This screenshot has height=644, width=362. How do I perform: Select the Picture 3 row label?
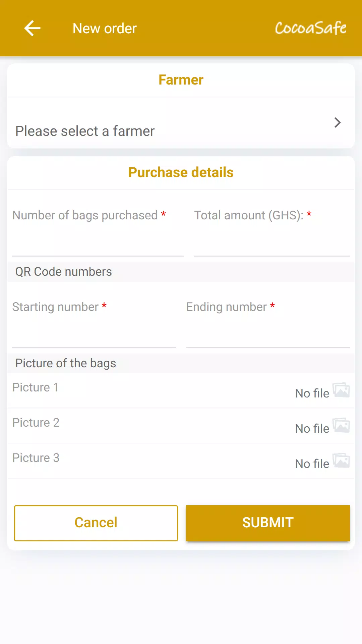[x=36, y=458]
